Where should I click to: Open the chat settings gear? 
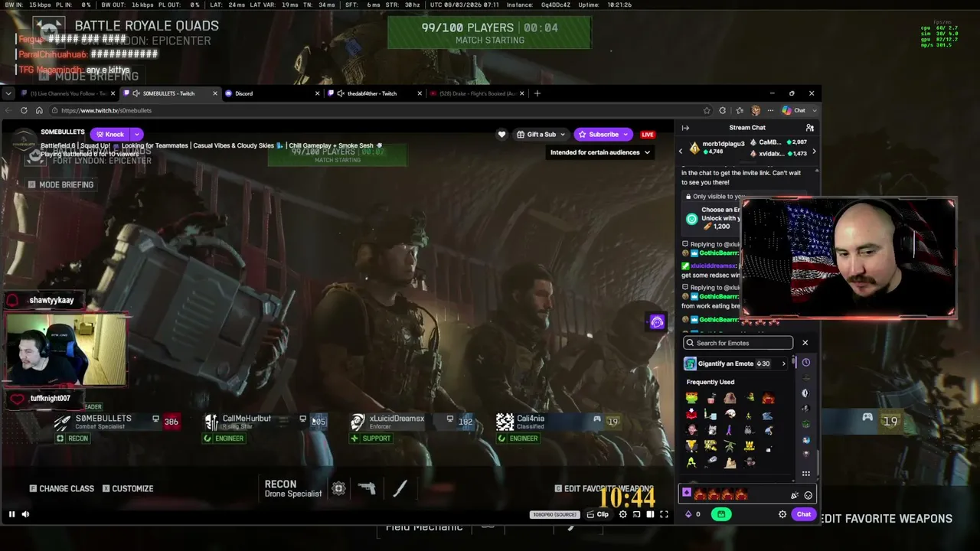(x=782, y=514)
